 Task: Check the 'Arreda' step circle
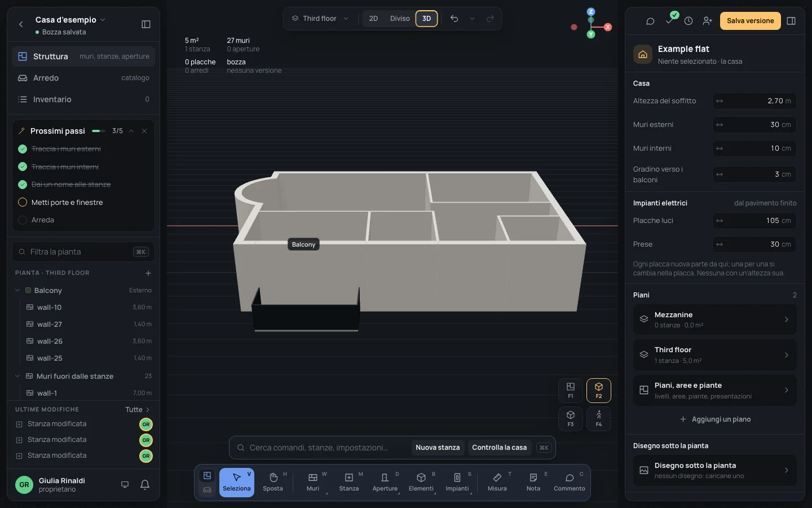pos(23,220)
